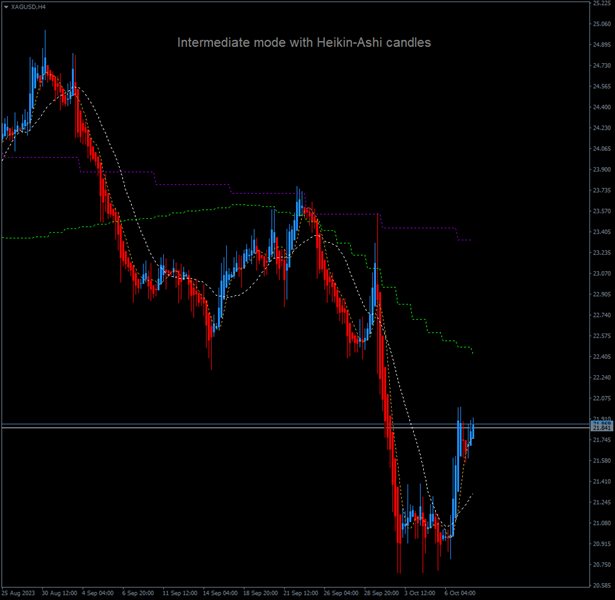
Task: Click the 6 Oct 04:00 time label
Action: (460, 593)
